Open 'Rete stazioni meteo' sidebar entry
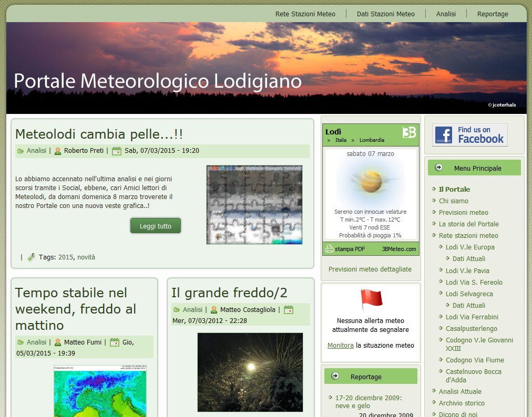The height and width of the screenshot is (417, 532). click(468, 236)
